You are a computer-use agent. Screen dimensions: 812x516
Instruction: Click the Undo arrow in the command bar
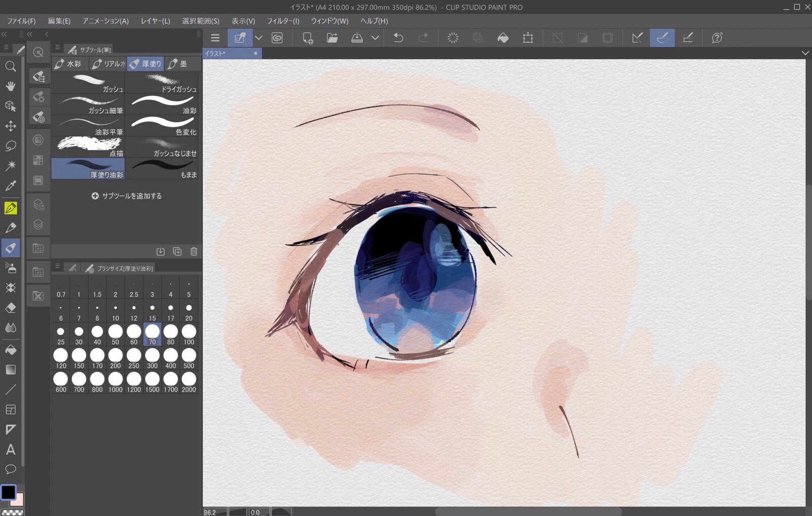pyautogui.click(x=398, y=38)
